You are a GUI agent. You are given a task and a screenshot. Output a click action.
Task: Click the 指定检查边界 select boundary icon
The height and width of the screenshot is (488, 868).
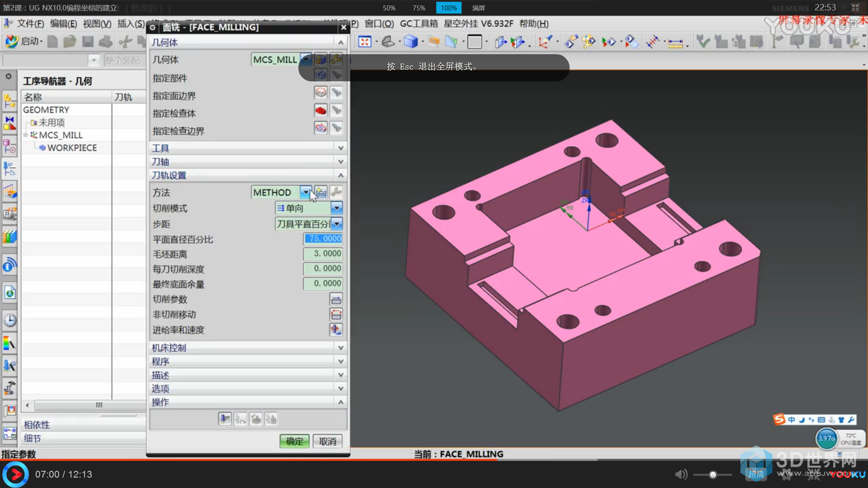(321, 128)
